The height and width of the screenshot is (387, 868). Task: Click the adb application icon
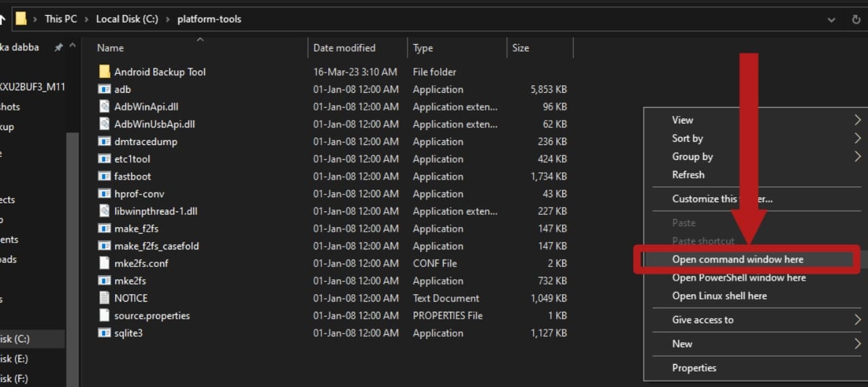pyautogui.click(x=104, y=89)
